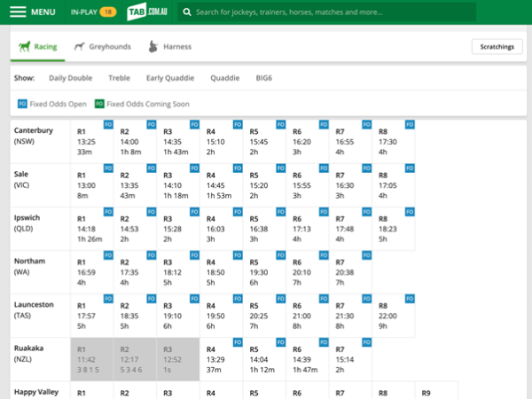Open Northam R5 at 19:30
This screenshot has width=532, height=399.
[x=264, y=272]
